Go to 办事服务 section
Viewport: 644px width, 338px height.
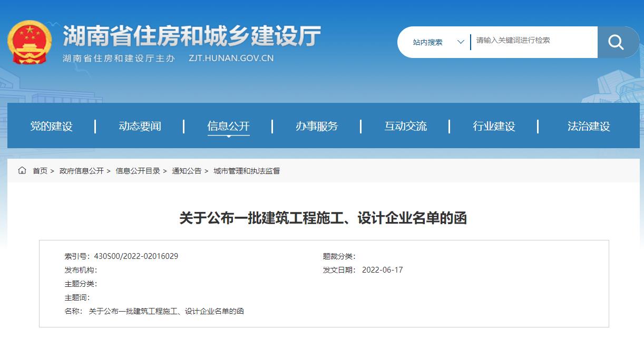[x=317, y=127]
